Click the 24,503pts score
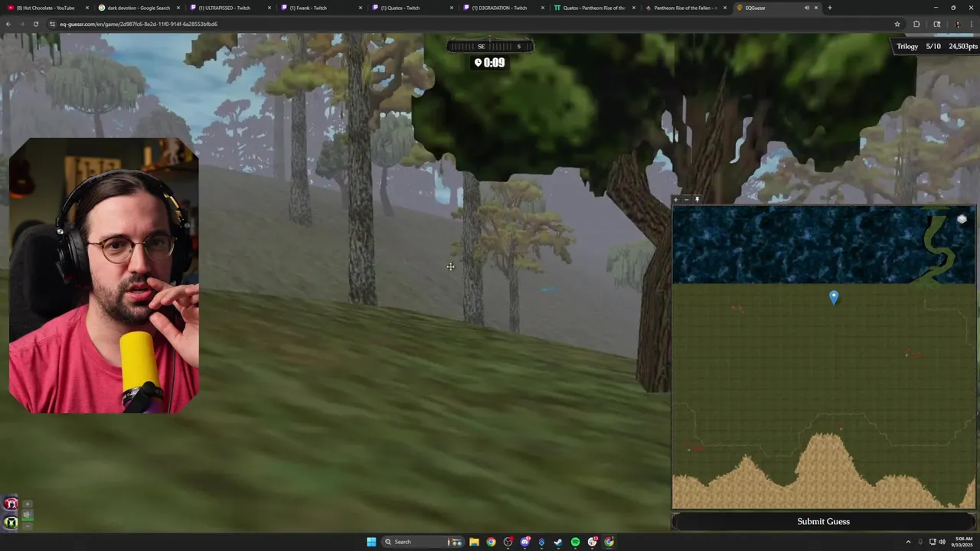 pyautogui.click(x=963, y=46)
